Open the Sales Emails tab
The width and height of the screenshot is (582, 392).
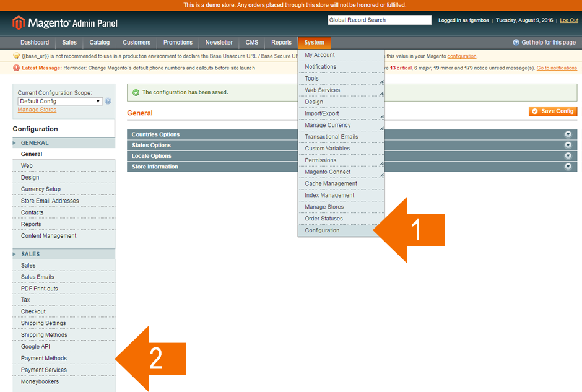click(64, 277)
